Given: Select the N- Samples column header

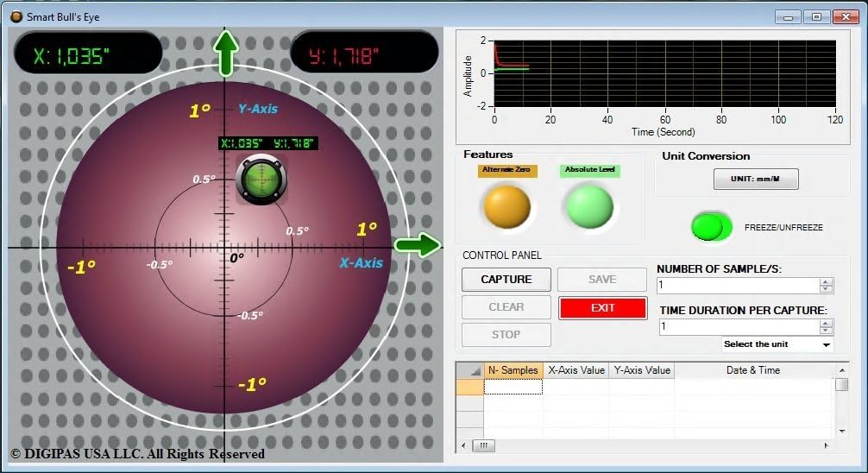Looking at the screenshot, I should (x=513, y=370).
